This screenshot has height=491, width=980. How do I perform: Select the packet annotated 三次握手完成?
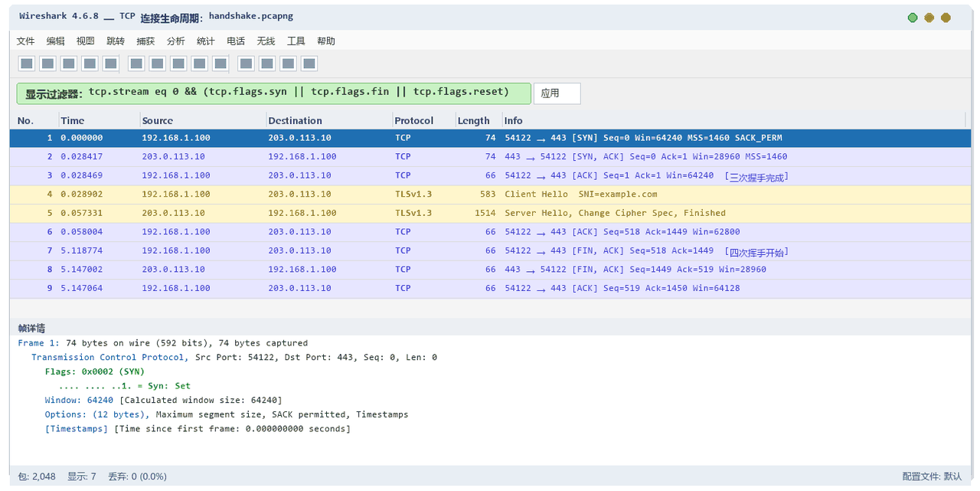click(490, 175)
